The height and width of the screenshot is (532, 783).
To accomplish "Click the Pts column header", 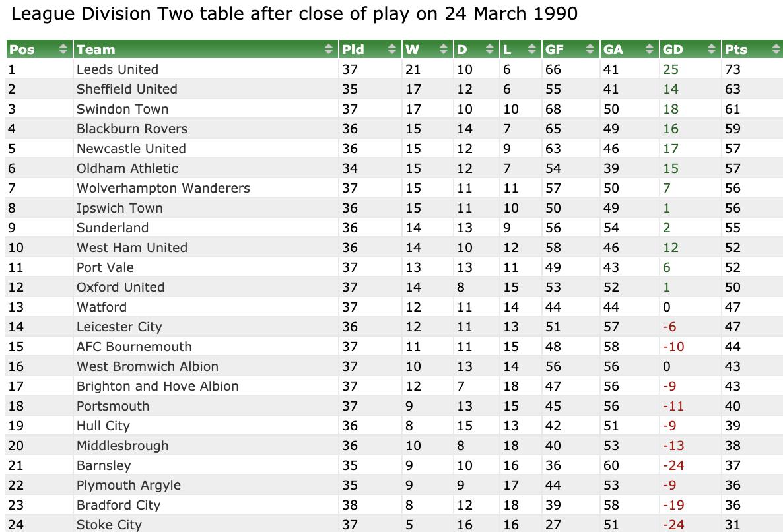I will 752,49.
